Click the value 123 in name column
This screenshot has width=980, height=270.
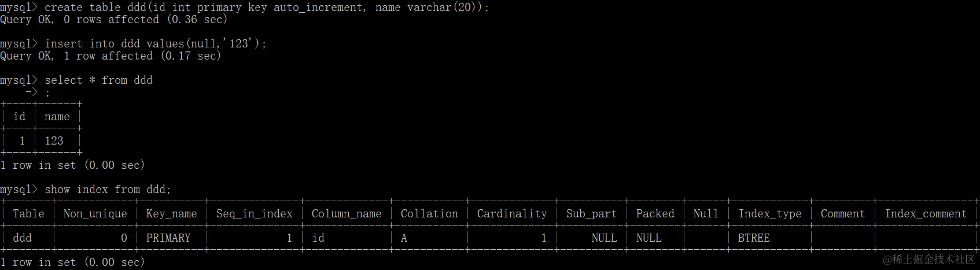point(54,140)
